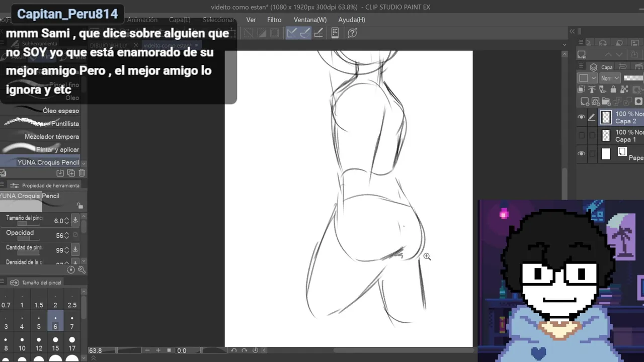Open the Ayuda(H) menu
The width and height of the screenshot is (644, 362).
point(352,20)
